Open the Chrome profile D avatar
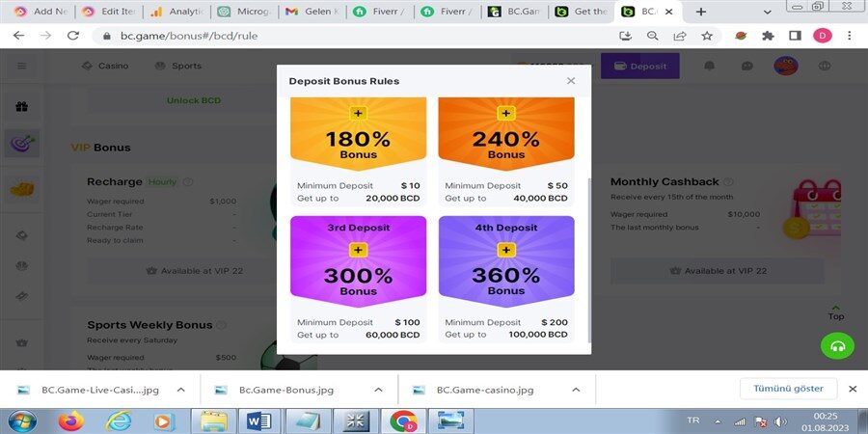Screen dimensions: 868x434 [822, 36]
